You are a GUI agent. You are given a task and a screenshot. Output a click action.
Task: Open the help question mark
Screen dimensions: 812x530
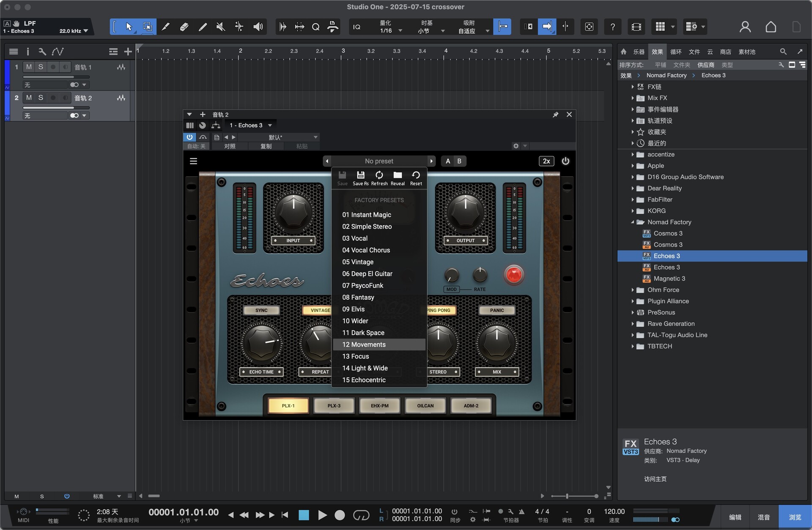(x=613, y=27)
